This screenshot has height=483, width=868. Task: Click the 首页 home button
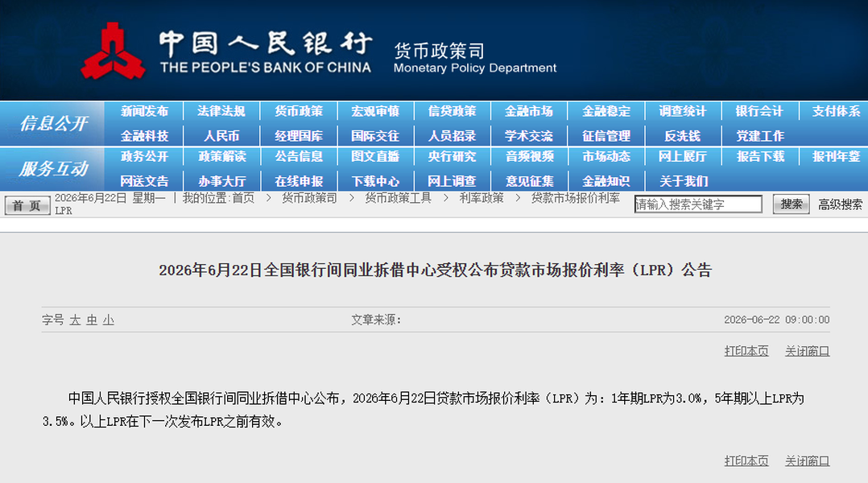pyautogui.click(x=27, y=206)
